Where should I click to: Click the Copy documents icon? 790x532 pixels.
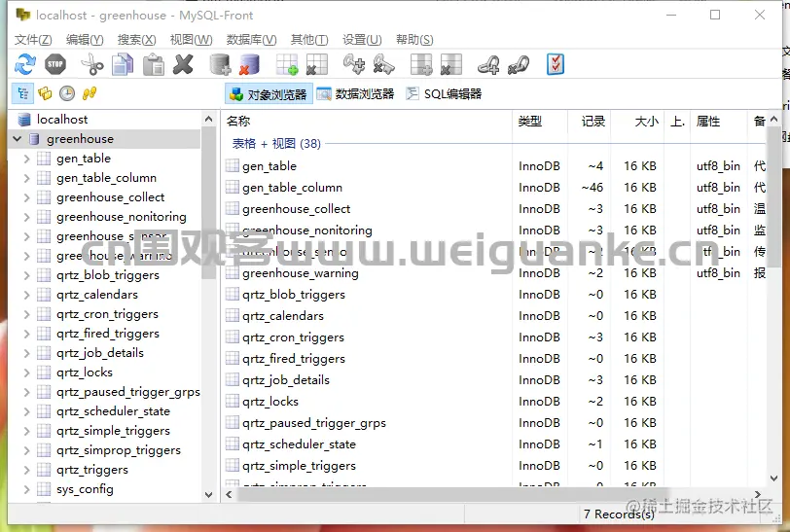(x=123, y=64)
